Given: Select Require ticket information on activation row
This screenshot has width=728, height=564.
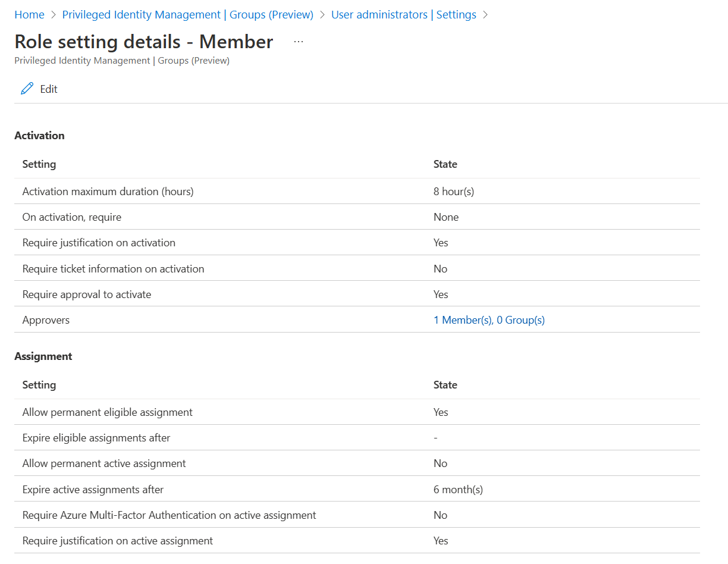Looking at the screenshot, I should click(113, 269).
